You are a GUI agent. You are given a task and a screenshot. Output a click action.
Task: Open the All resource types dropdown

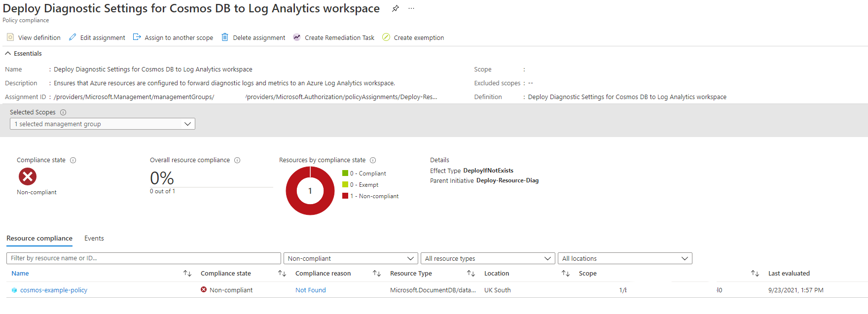tap(488, 258)
